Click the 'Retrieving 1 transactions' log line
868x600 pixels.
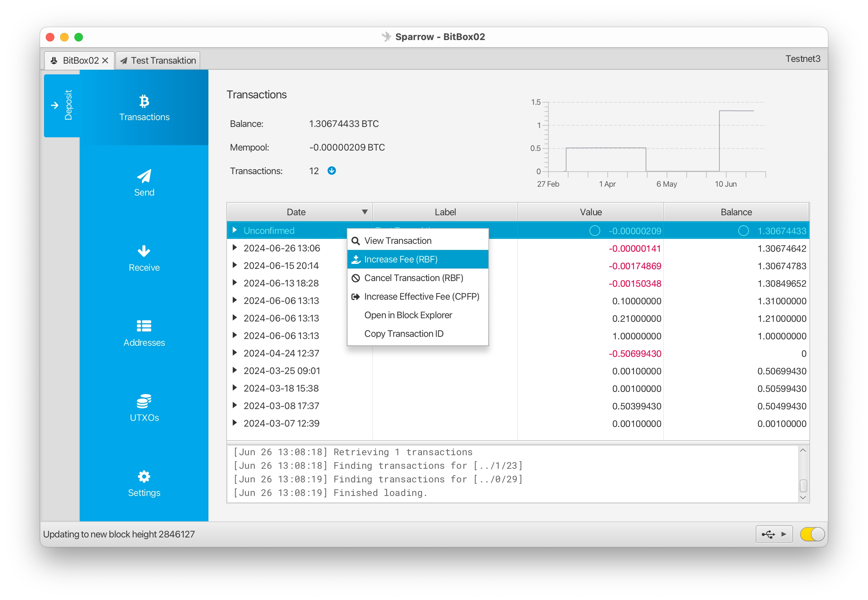pyautogui.click(x=353, y=452)
